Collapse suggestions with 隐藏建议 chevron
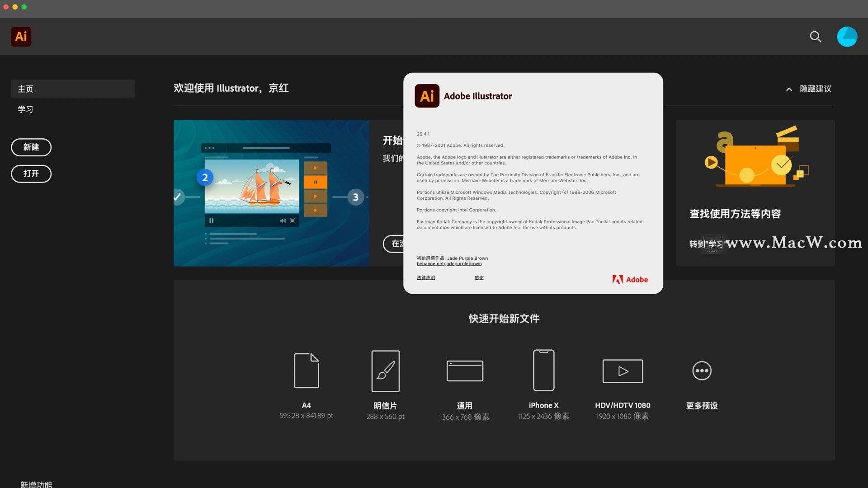 coord(789,89)
